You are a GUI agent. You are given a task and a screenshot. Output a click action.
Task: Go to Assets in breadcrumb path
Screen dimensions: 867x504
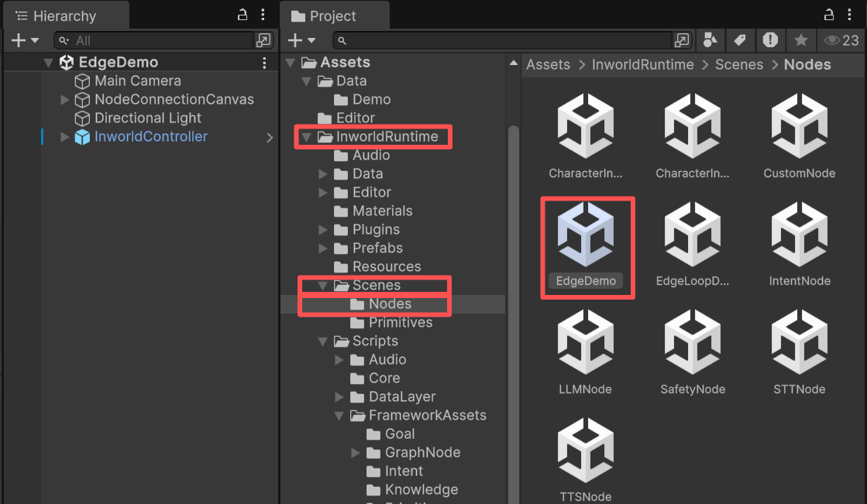click(x=548, y=65)
